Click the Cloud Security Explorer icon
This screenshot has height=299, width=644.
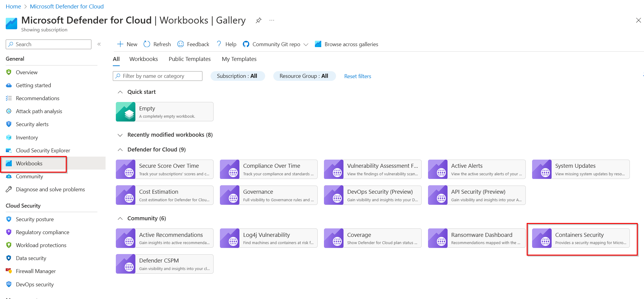tap(9, 150)
